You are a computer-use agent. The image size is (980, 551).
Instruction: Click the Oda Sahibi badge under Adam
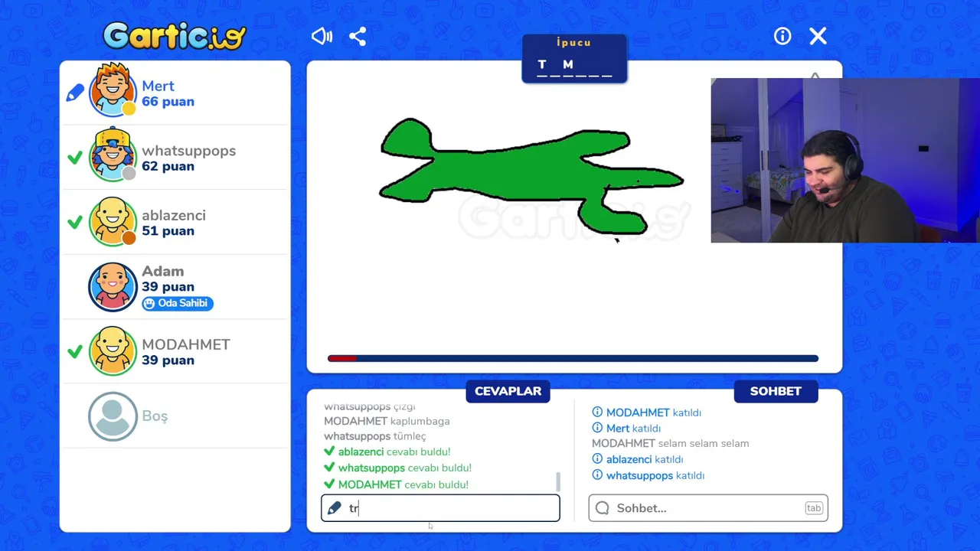[178, 303]
